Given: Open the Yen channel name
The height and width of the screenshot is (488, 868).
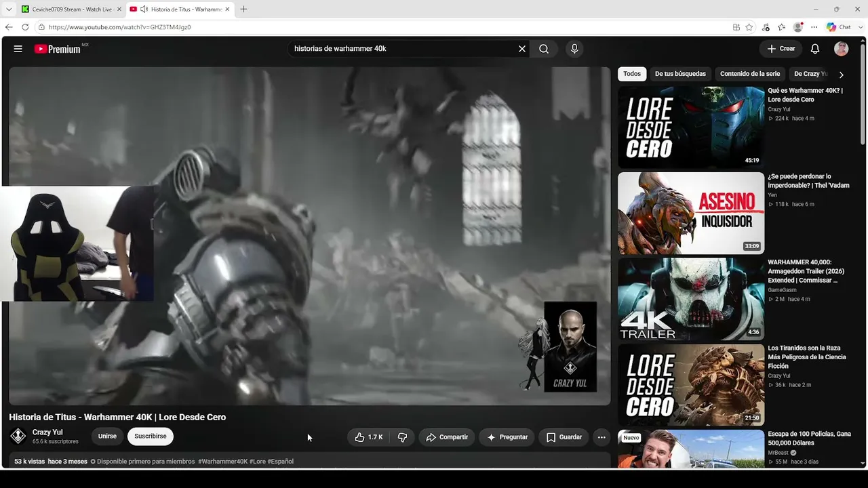Looking at the screenshot, I should click(772, 195).
